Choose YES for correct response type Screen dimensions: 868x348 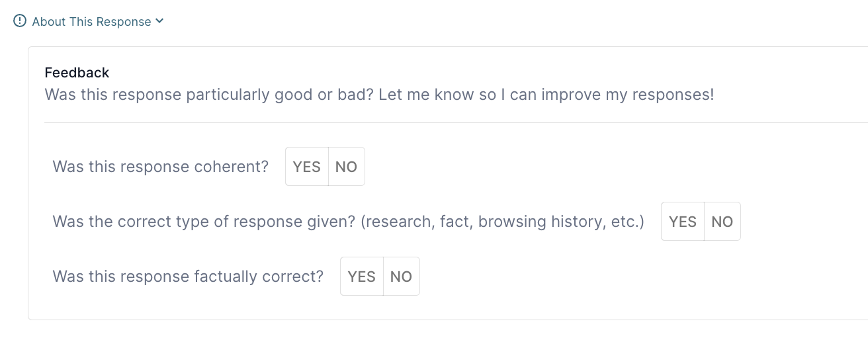(x=682, y=222)
